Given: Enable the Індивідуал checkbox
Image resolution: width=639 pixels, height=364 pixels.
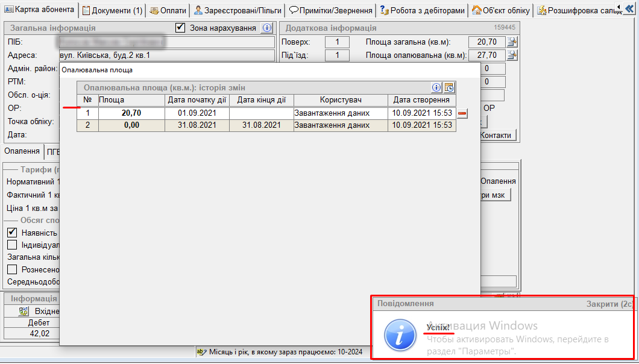Looking at the screenshot, I should click(11, 245).
